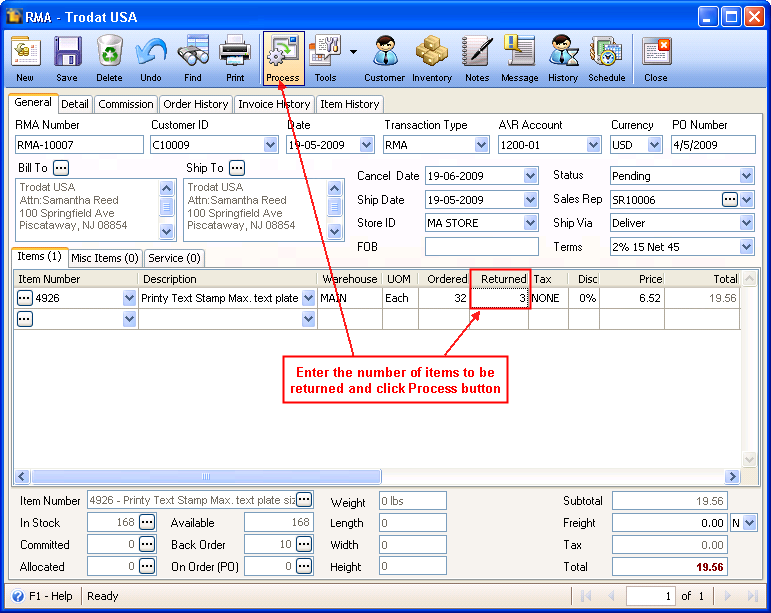Click the Sales Rep lookup ellipsis button
Screen dimensions: 771x613
730,199
